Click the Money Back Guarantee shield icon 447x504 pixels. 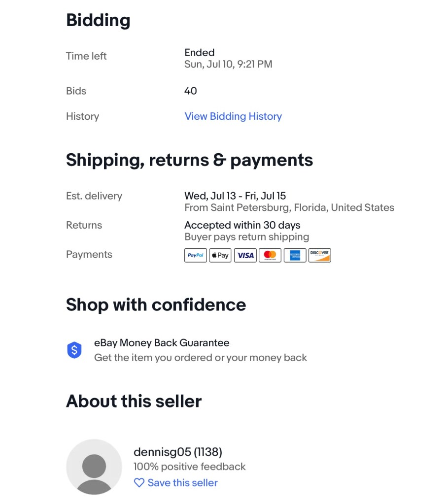click(74, 350)
